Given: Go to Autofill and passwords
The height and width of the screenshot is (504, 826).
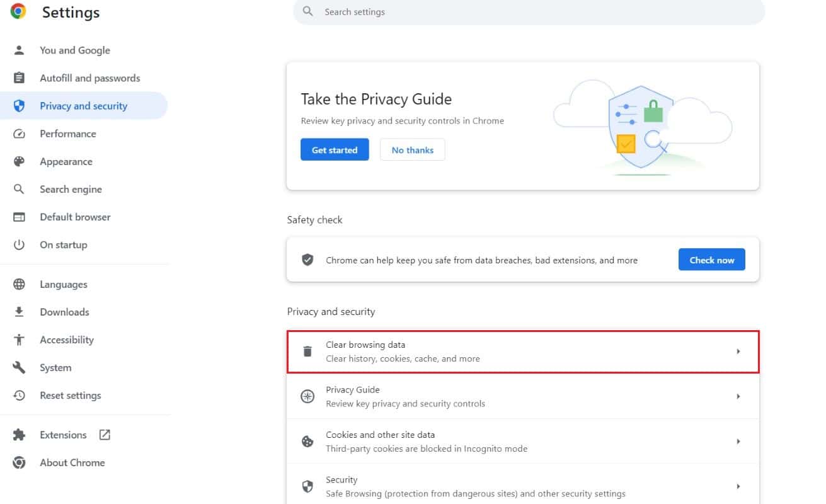Looking at the screenshot, I should point(90,78).
